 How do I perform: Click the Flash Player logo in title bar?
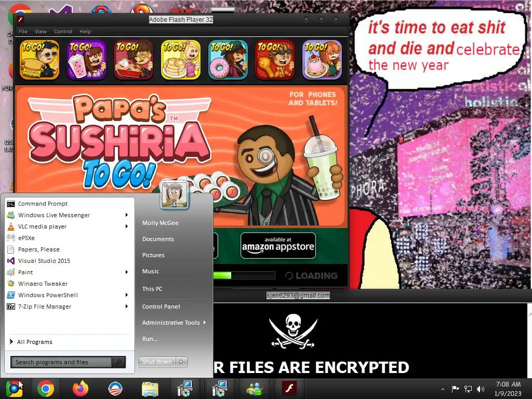[x=20, y=19]
